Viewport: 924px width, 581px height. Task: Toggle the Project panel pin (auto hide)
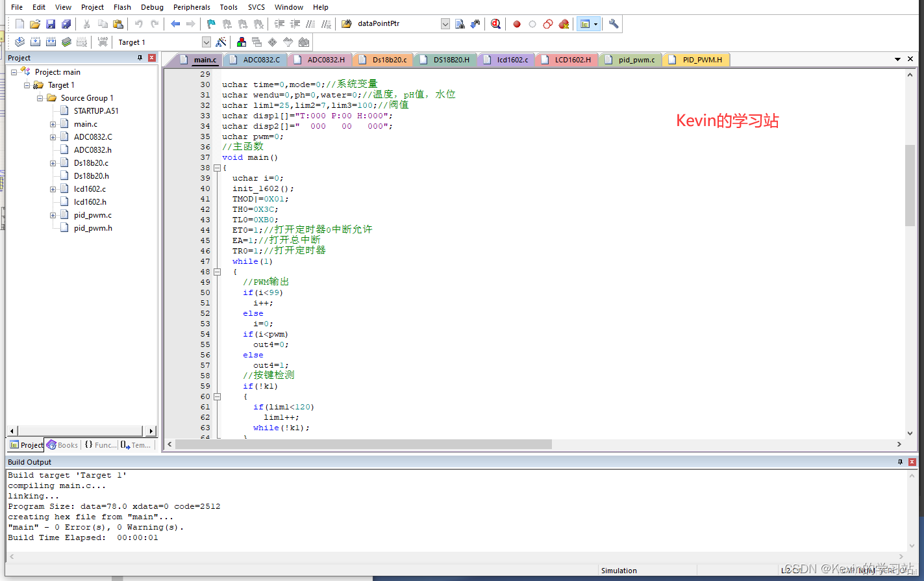[x=140, y=58]
